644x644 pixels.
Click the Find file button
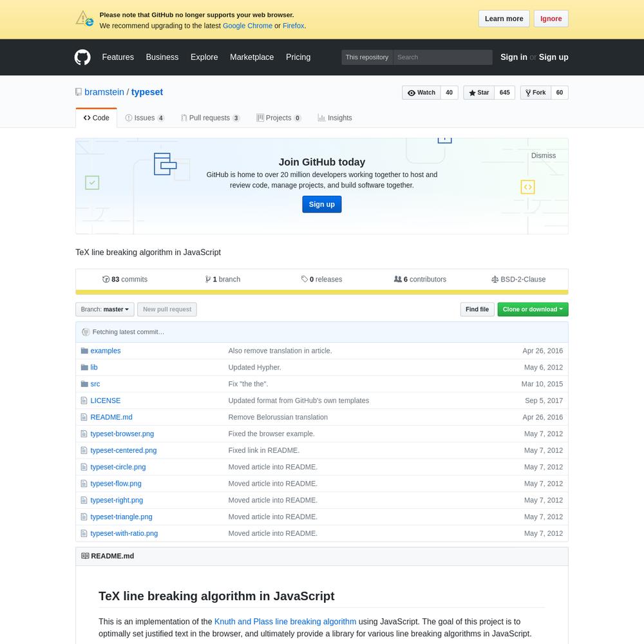click(x=477, y=309)
